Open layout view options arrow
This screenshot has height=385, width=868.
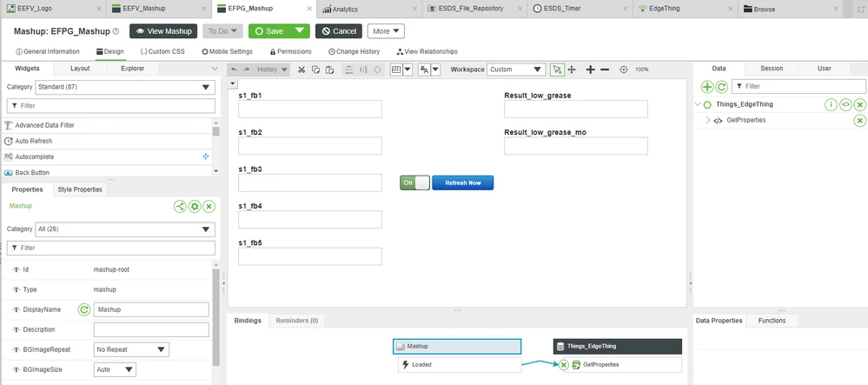click(407, 70)
